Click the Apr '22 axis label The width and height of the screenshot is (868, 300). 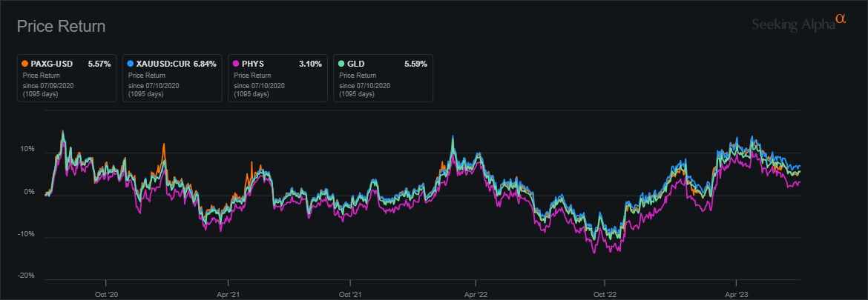pyautogui.click(x=476, y=295)
